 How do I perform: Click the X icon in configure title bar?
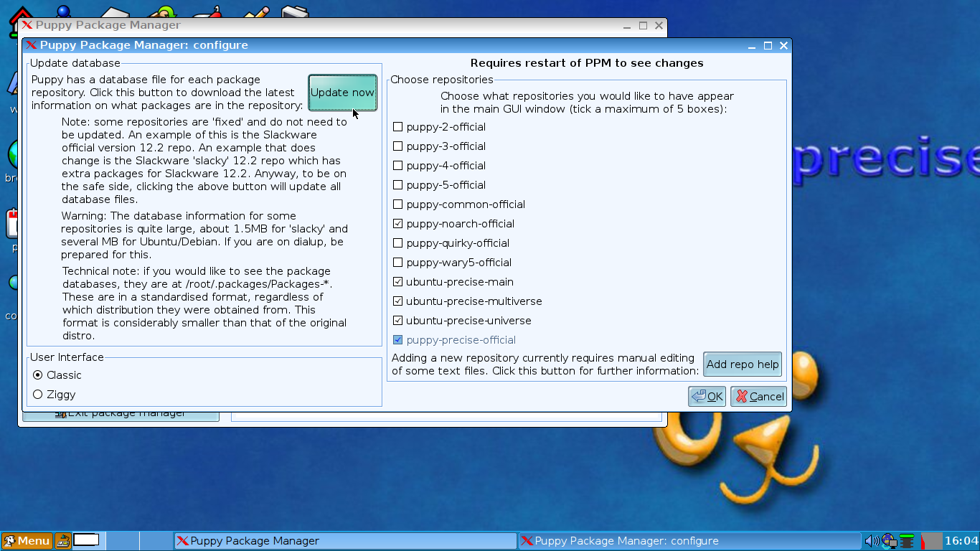point(31,45)
